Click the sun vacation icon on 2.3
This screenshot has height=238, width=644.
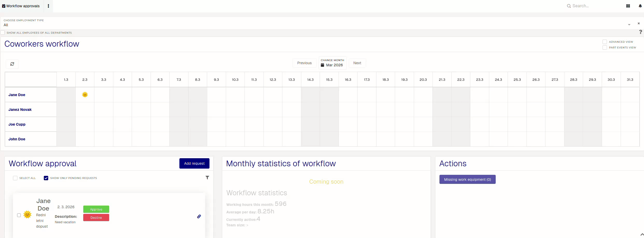85,95
